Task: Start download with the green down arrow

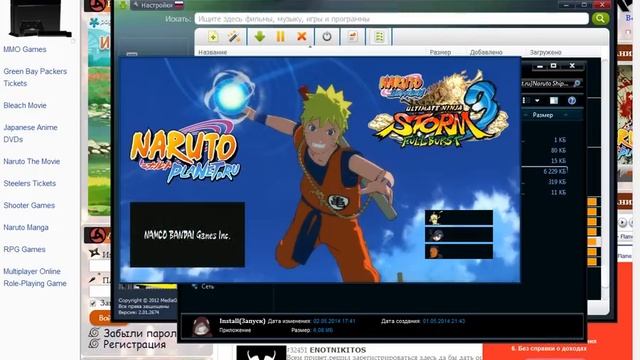Action: coord(260,36)
